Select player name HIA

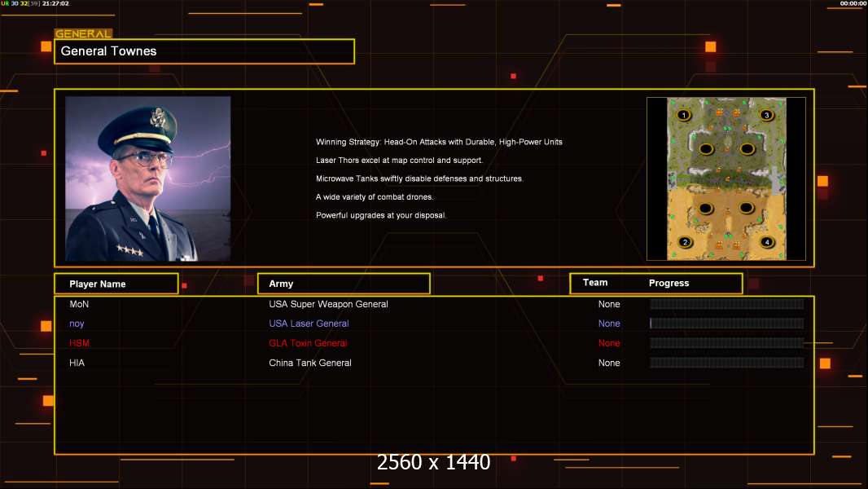pos(77,363)
